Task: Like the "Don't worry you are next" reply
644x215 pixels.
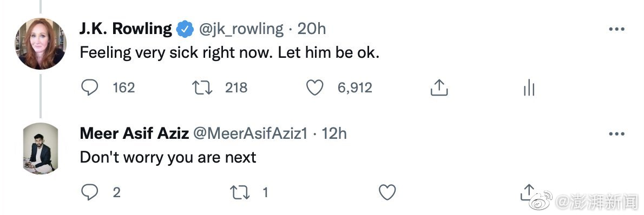Action: [387, 192]
